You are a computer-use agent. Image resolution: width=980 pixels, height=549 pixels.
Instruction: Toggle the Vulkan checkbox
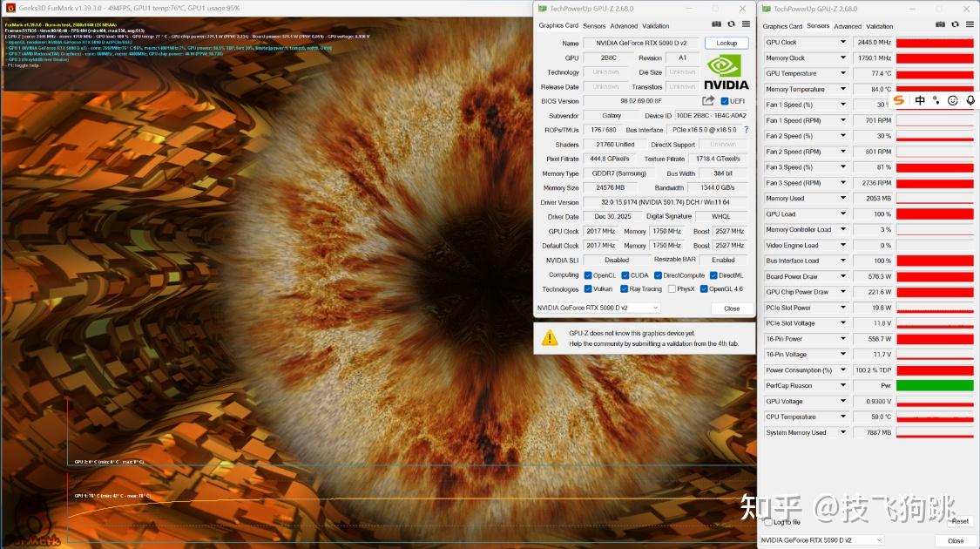pos(588,289)
